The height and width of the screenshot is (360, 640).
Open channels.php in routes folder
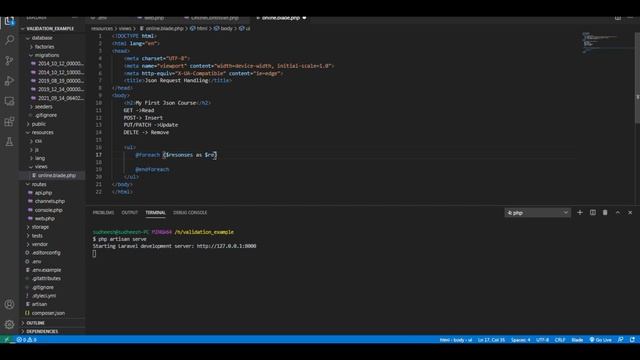click(x=49, y=201)
